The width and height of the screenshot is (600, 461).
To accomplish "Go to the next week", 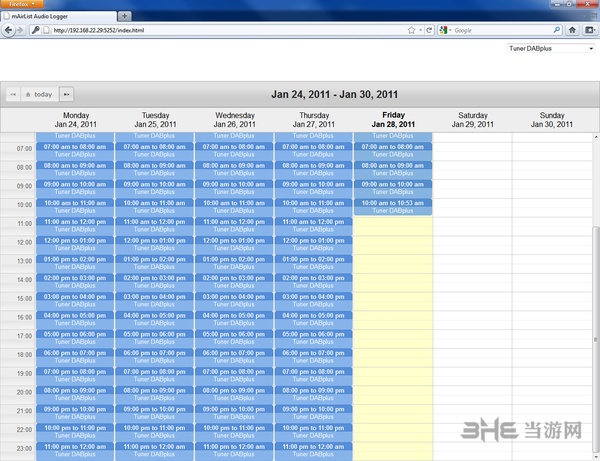I will click(67, 94).
